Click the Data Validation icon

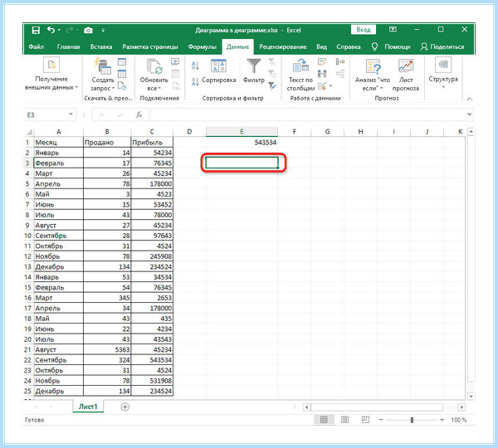click(x=322, y=85)
